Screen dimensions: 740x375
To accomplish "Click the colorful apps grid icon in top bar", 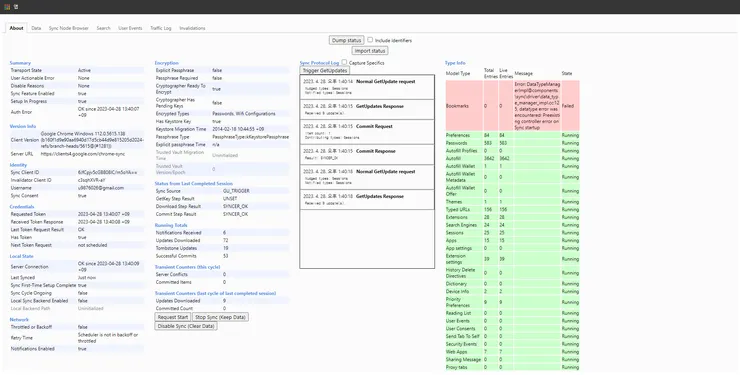I will [8, 7].
